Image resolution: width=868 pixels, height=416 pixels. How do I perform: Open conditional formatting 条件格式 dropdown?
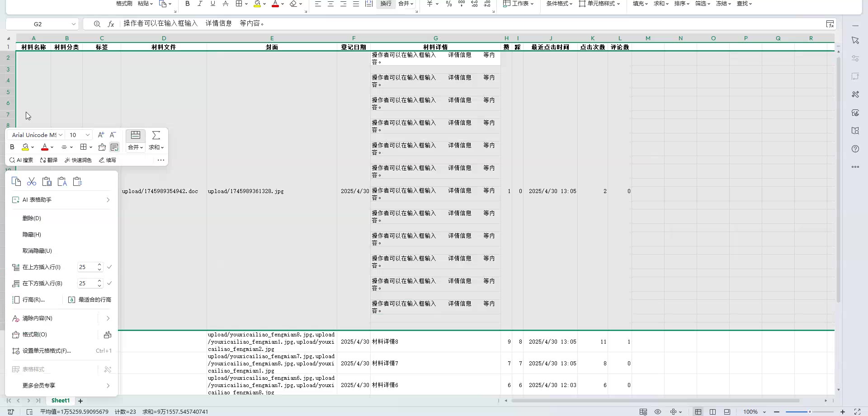[559, 4]
